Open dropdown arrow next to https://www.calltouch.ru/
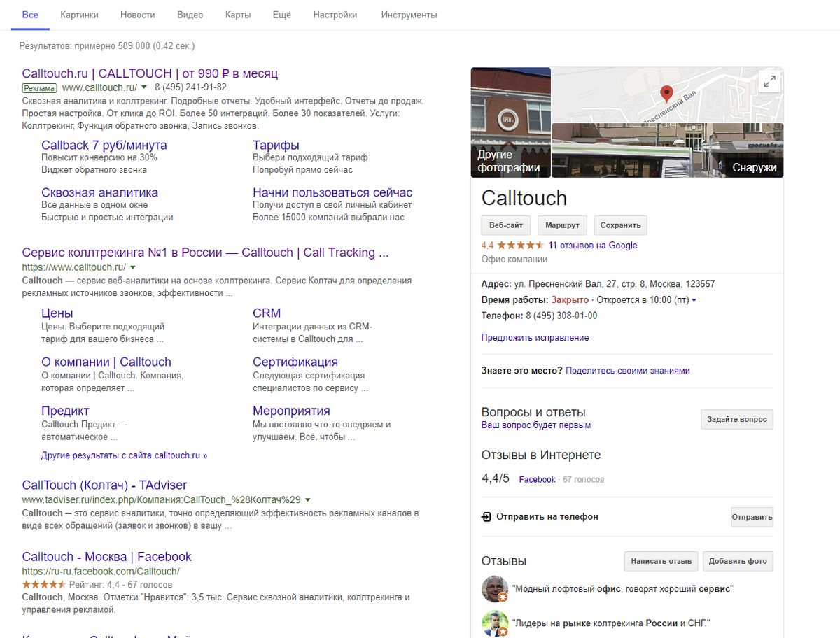Image resolution: width=840 pixels, height=638 pixels. (x=132, y=268)
